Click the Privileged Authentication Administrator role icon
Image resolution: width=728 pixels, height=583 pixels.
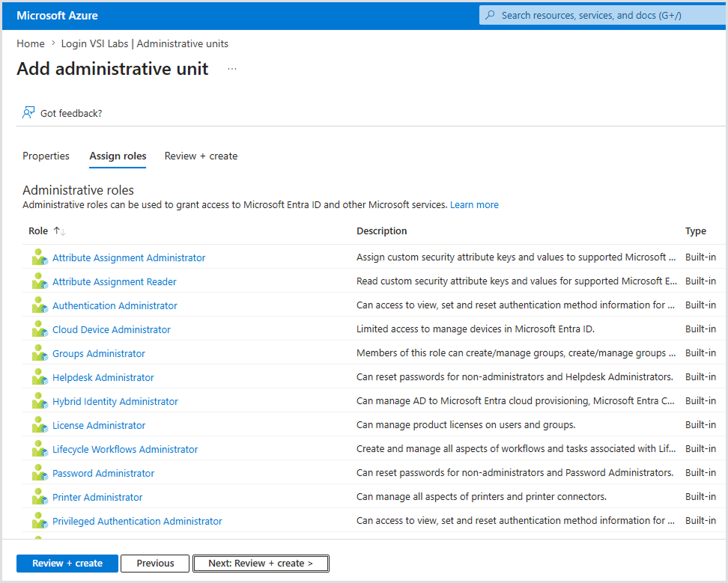pyautogui.click(x=40, y=521)
